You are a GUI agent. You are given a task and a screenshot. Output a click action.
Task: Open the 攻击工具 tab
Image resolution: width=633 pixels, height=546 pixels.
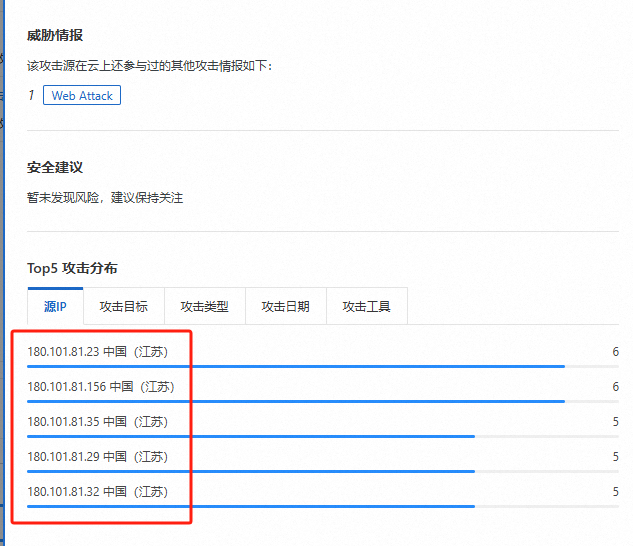pos(367,306)
